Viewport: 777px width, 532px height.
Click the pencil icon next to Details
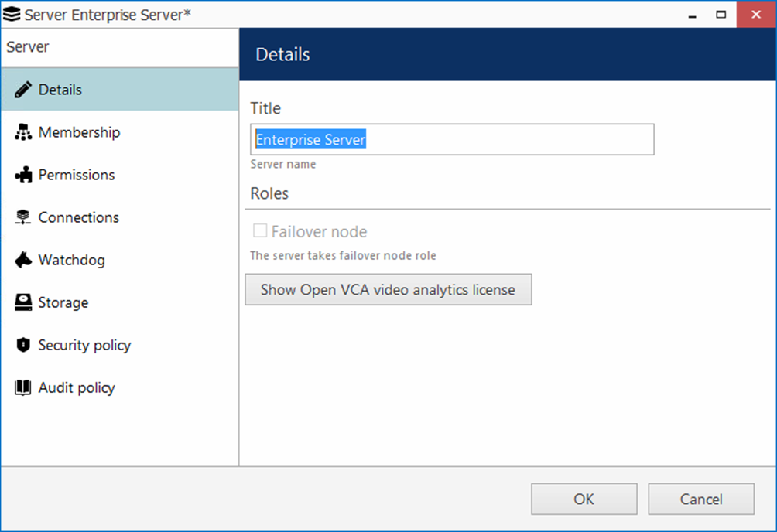(23, 90)
